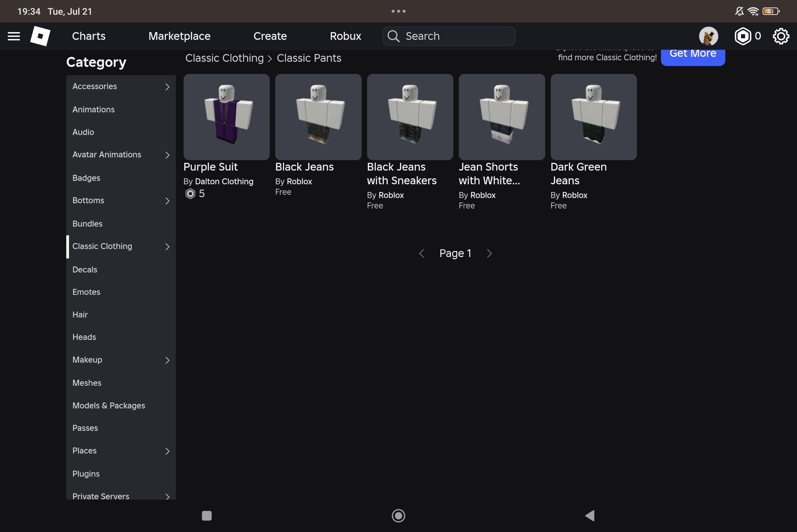
Task: Open the hamburger navigation menu
Action: pos(14,36)
